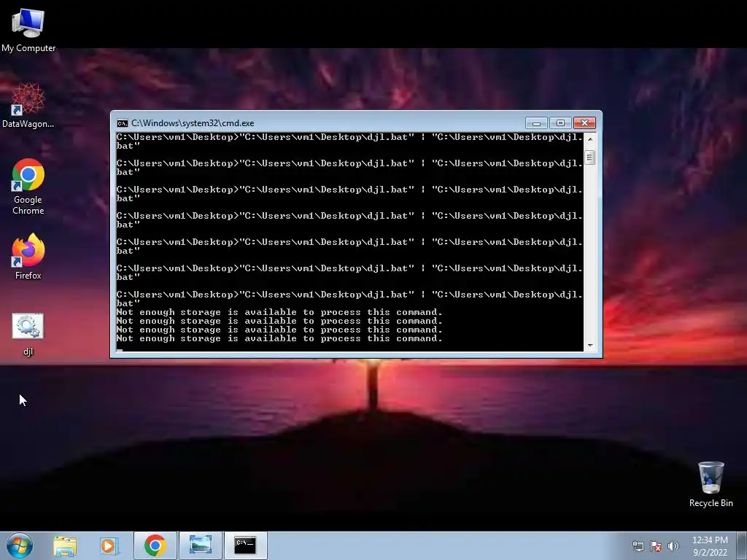The width and height of the screenshot is (747, 560).
Task: Open the DataWagon desktop shortcut
Action: [x=28, y=106]
